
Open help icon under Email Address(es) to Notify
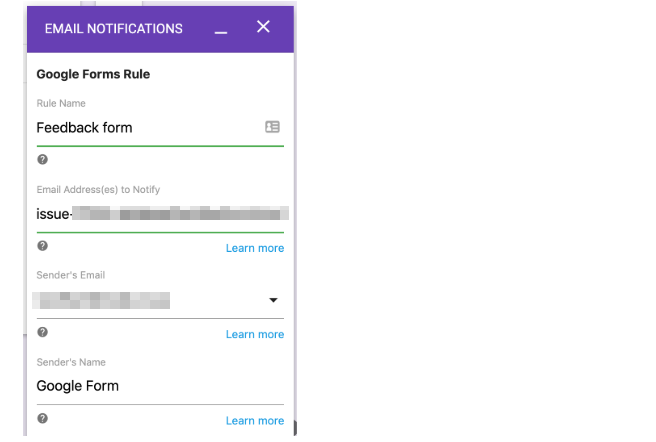click(x=42, y=246)
